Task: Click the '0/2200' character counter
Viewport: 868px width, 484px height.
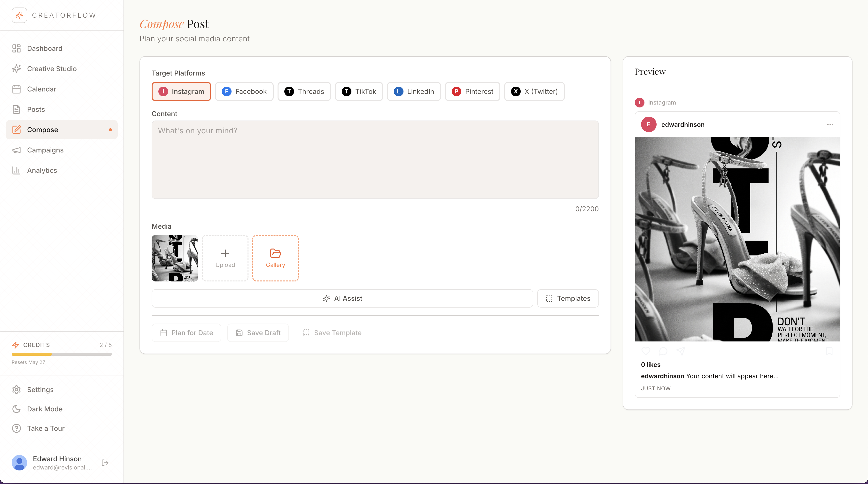Action: [x=587, y=209]
